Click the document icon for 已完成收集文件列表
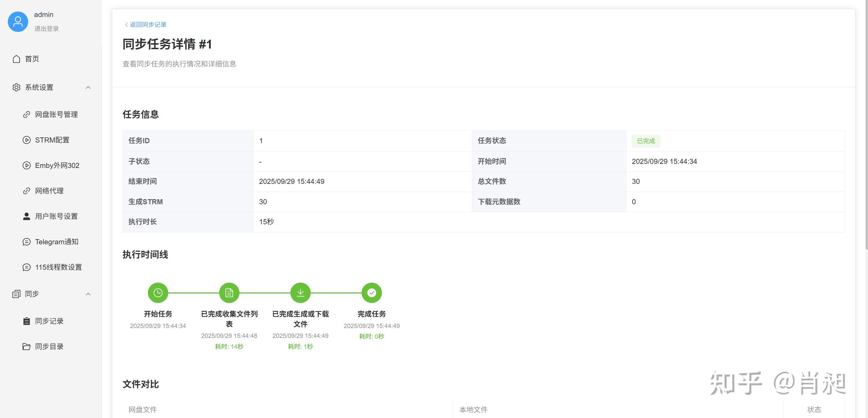The height and width of the screenshot is (418, 868). [229, 293]
